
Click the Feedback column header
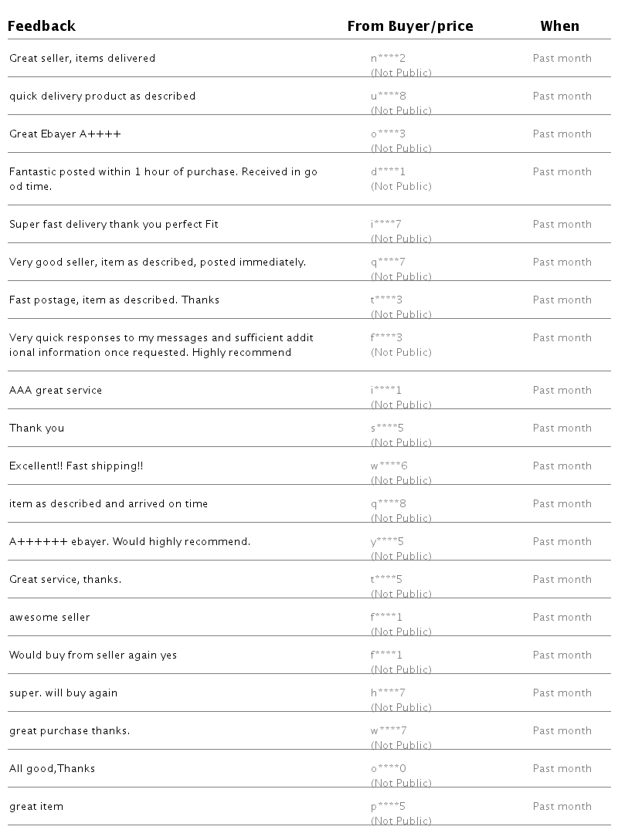[42, 26]
